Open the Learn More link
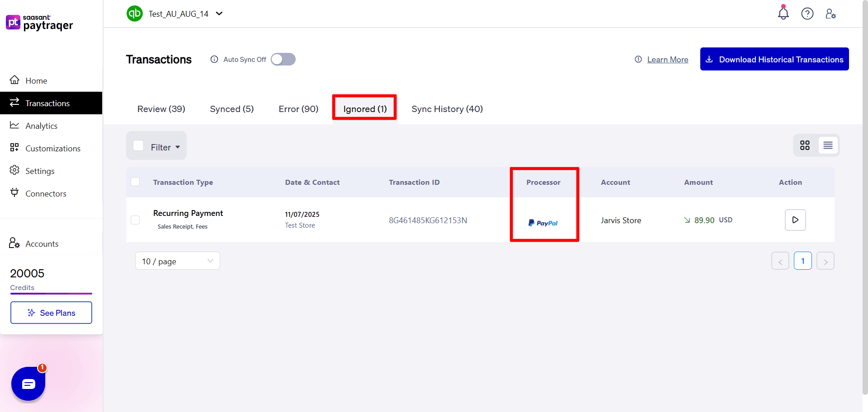 667,59
